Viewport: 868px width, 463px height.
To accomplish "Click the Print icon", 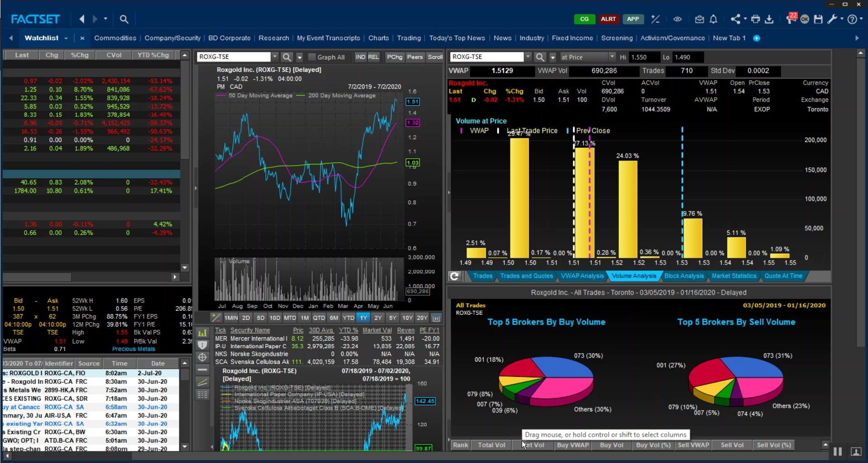I will pyautogui.click(x=755, y=19).
